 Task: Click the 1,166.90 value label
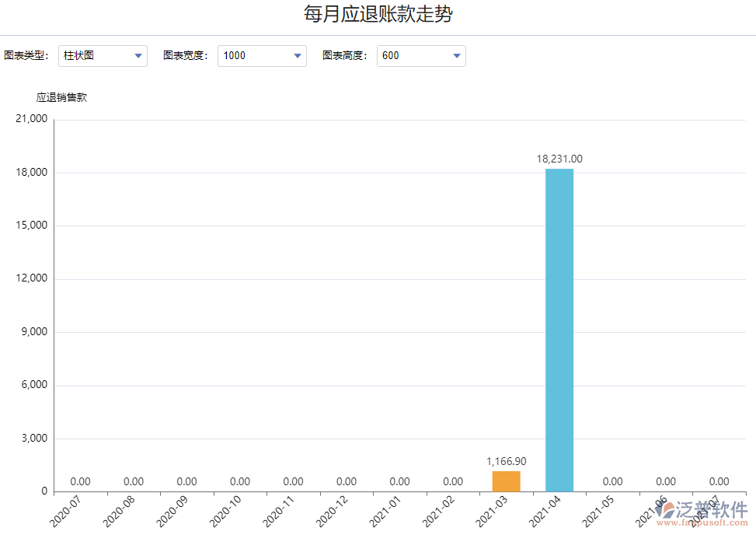click(x=505, y=461)
